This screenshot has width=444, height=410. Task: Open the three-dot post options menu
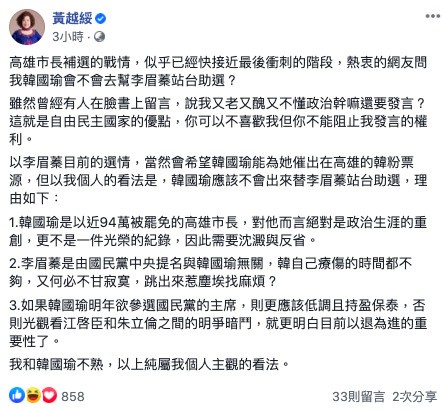(x=432, y=16)
